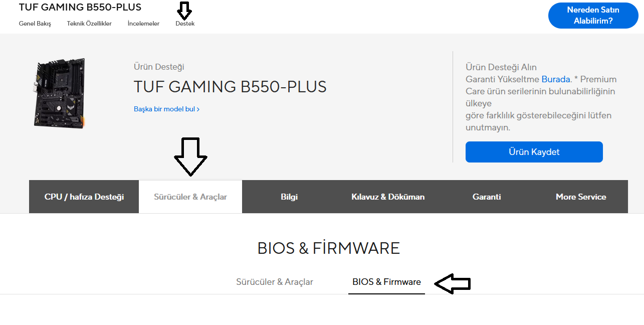644x325 pixels.
Task: Select CPU / hafıza Desteği tab
Action: click(84, 197)
